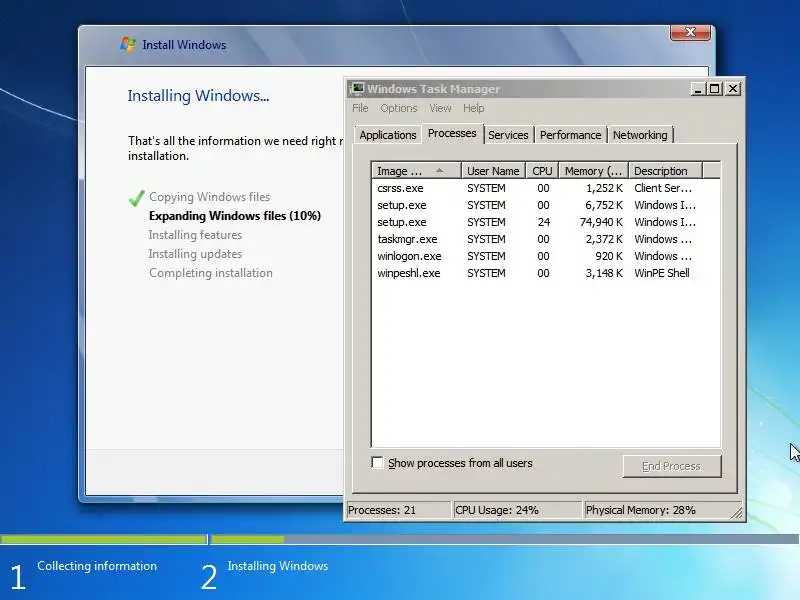Sort by the Memory column header
Screen dimensions: 800x600
coord(593,171)
